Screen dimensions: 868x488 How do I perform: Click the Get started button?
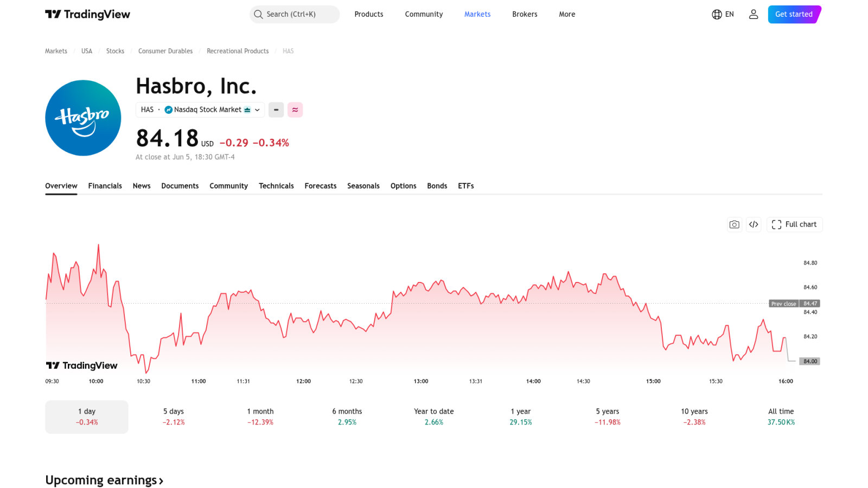794,14
